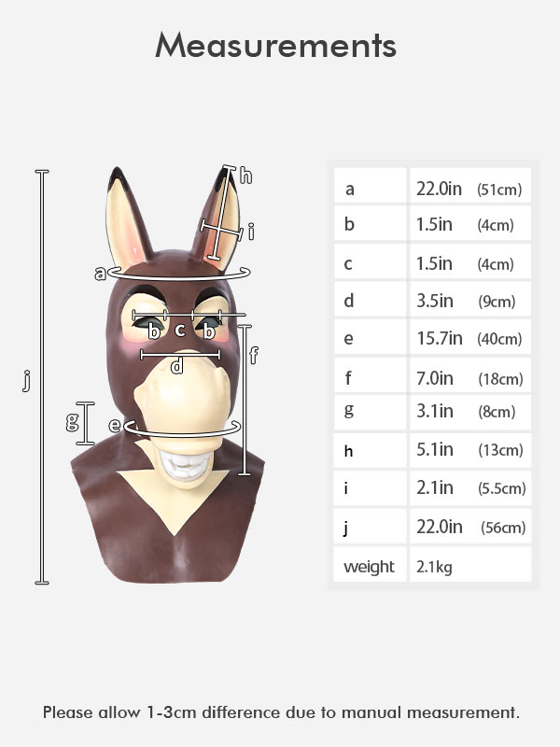This screenshot has width=560, height=747.
Task: Click the manual measurement disclaimer text
Action: click(x=281, y=712)
